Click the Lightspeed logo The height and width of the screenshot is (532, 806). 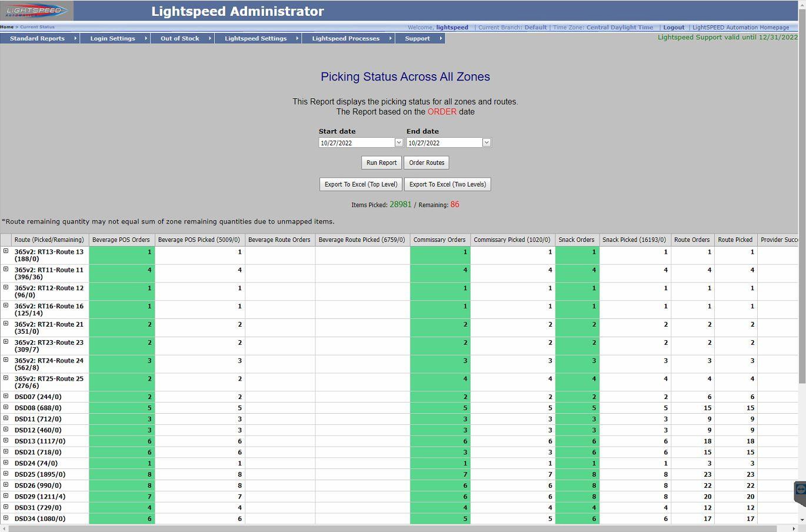pos(36,11)
